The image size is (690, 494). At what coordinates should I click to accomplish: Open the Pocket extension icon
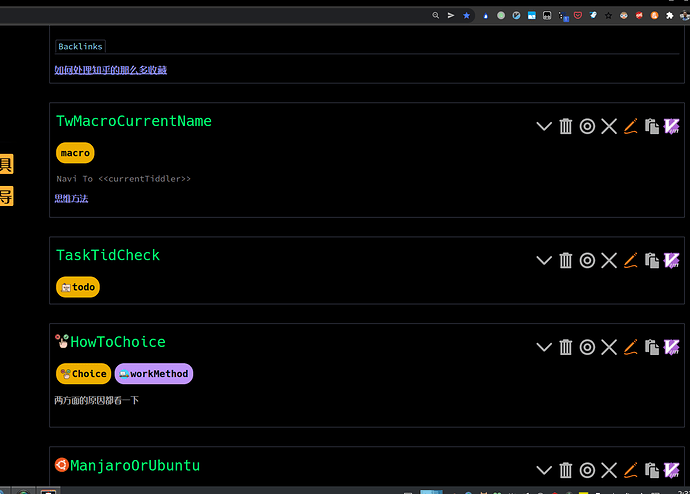point(578,15)
